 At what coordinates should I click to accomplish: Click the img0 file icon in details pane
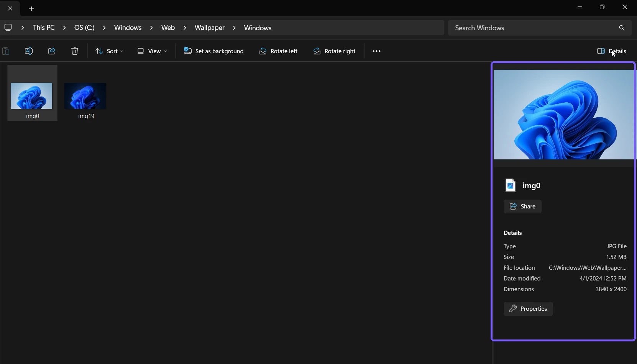click(511, 185)
